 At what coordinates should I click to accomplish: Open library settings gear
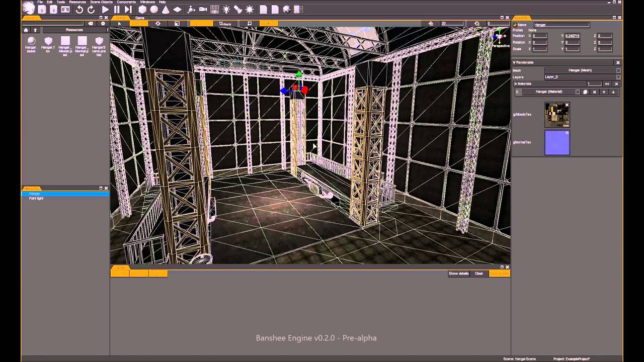[103, 24]
